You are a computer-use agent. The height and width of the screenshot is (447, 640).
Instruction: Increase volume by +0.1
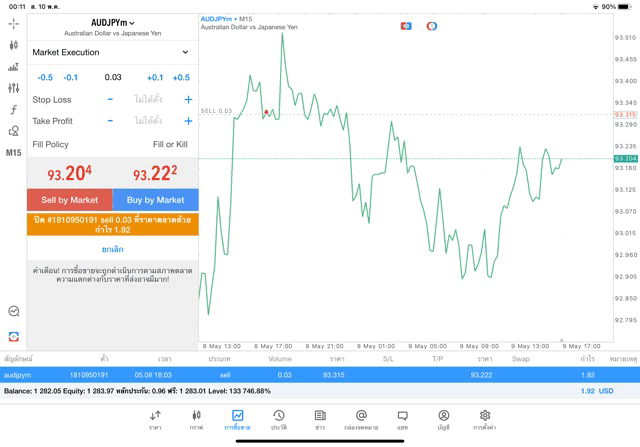(155, 77)
